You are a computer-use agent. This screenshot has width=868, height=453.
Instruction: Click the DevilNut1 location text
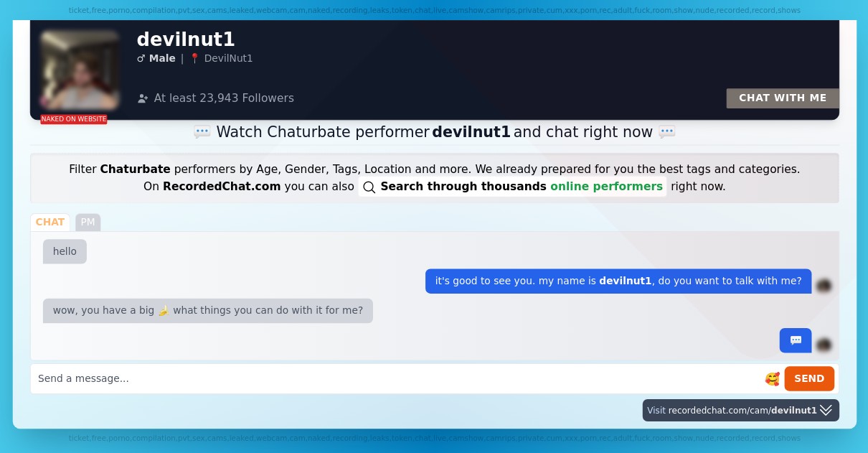point(228,59)
